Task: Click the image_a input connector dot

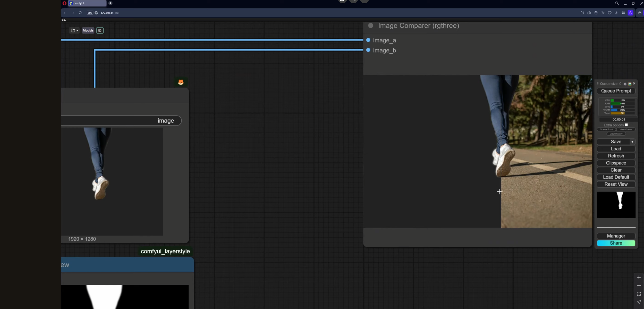Action: [x=368, y=40]
